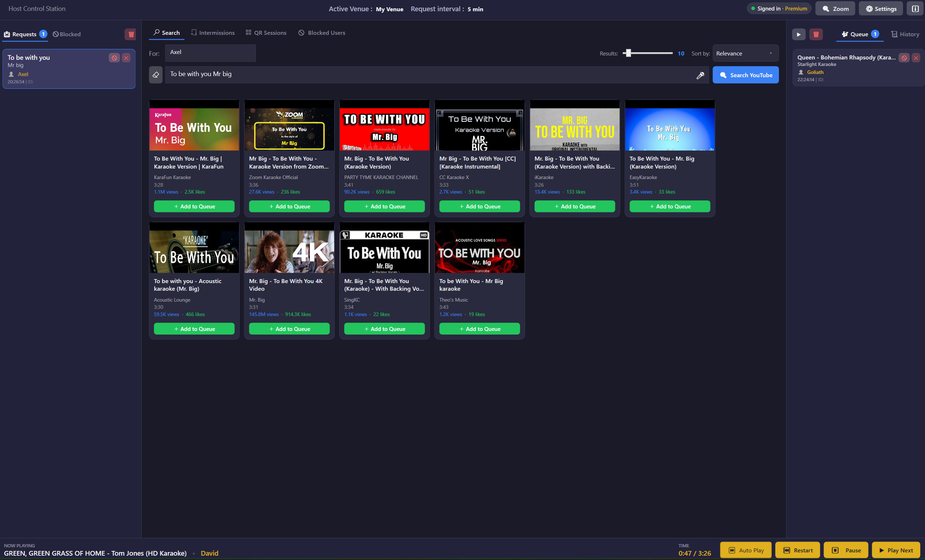Adjust the Results count slider
Screen dimensions: 925x560
point(647,53)
